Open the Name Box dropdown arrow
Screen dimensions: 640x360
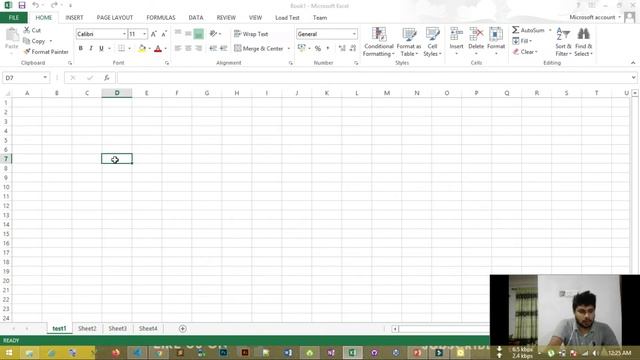45,78
